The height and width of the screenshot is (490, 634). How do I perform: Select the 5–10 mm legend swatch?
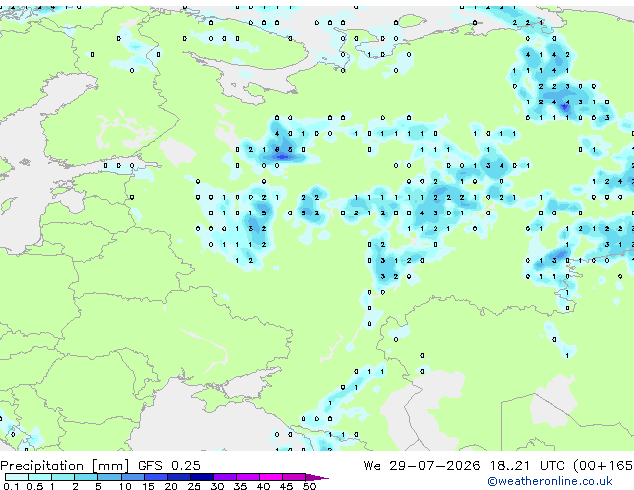(109, 477)
